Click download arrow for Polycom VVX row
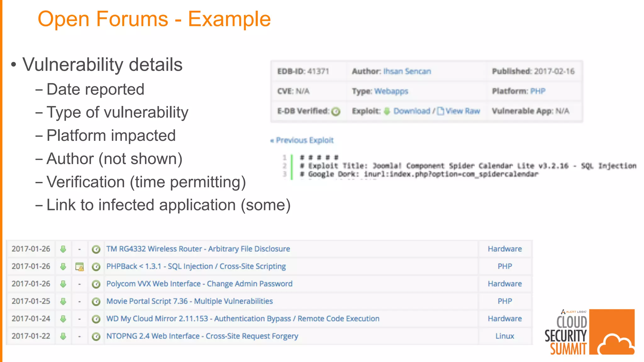Screen dimensions: 644x362 click(x=63, y=284)
